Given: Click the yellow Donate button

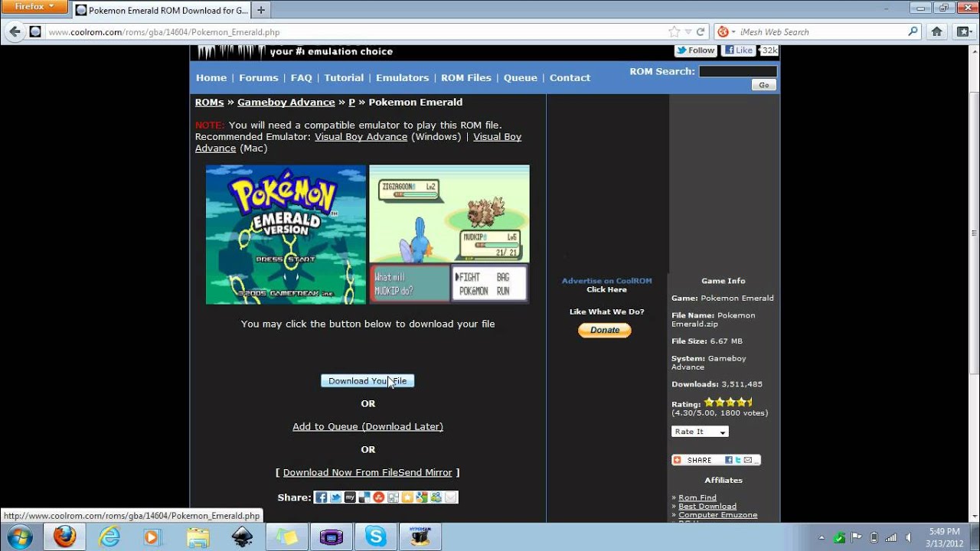Looking at the screenshot, I should click(x=605, y=330).
